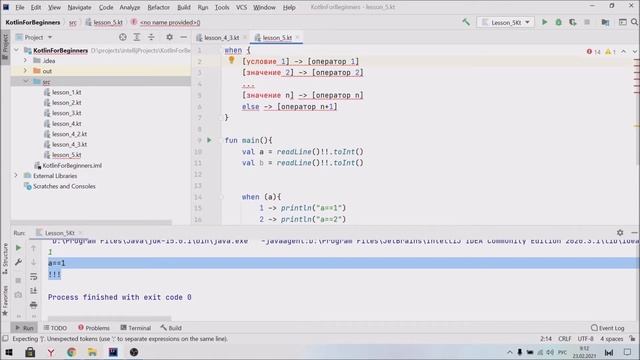Click the Run console horizontal scrollbar

click(109, 318)
